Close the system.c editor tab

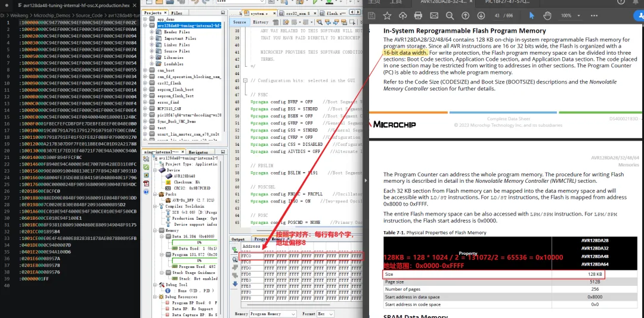[x=274, y=13]
